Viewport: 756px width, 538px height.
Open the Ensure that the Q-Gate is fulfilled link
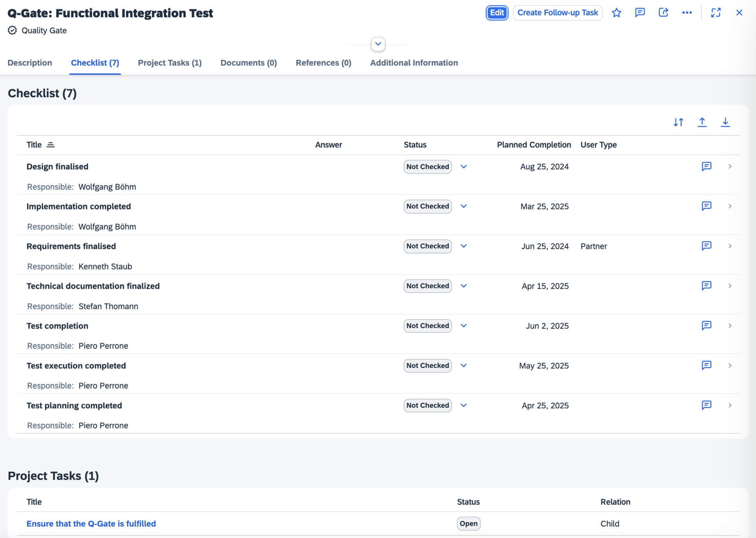point(91,524)
